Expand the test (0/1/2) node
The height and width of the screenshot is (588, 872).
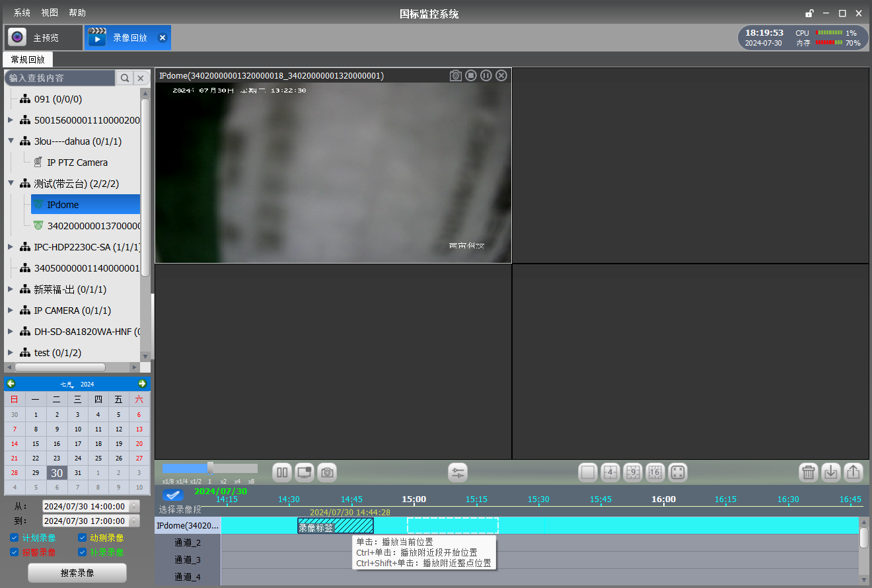click(x=11, y=353)
